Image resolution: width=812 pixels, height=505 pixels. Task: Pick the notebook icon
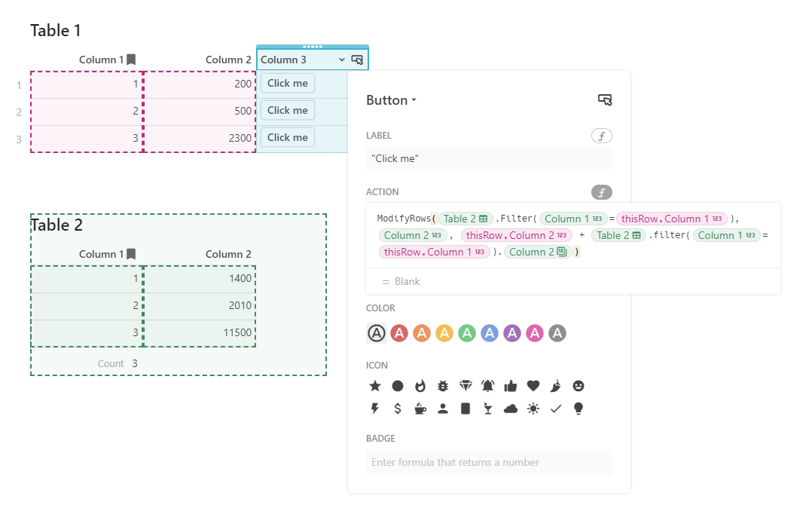pos(466,409)
